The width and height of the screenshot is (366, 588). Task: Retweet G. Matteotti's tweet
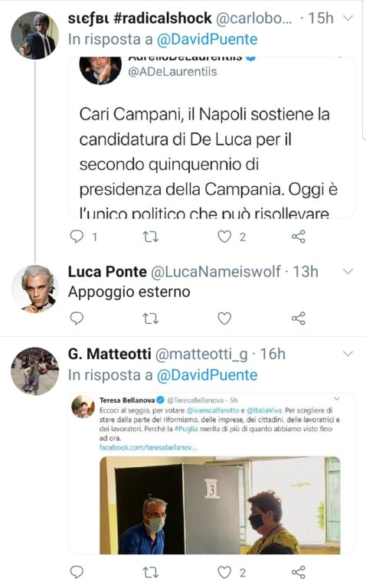pyautogui.click(x=150, y=572)
